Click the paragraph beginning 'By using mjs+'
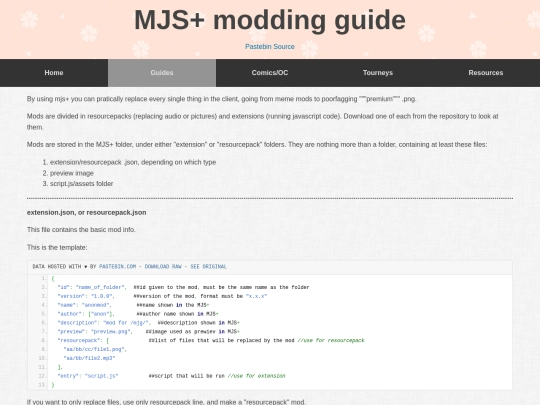The height and width of the screenshot is (405, 540). 221,99
